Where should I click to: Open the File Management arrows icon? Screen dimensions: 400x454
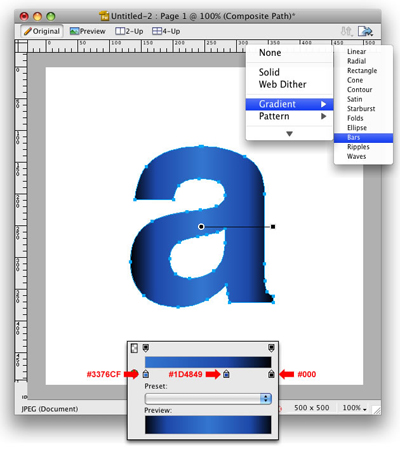click(346, 31)
